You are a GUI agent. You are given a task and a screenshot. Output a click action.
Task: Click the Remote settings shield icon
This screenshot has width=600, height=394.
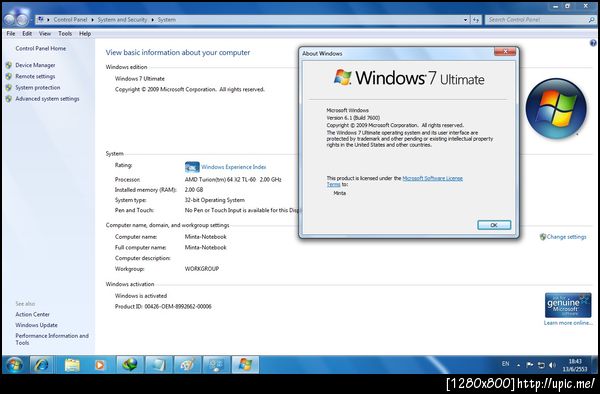pos(9,76)
